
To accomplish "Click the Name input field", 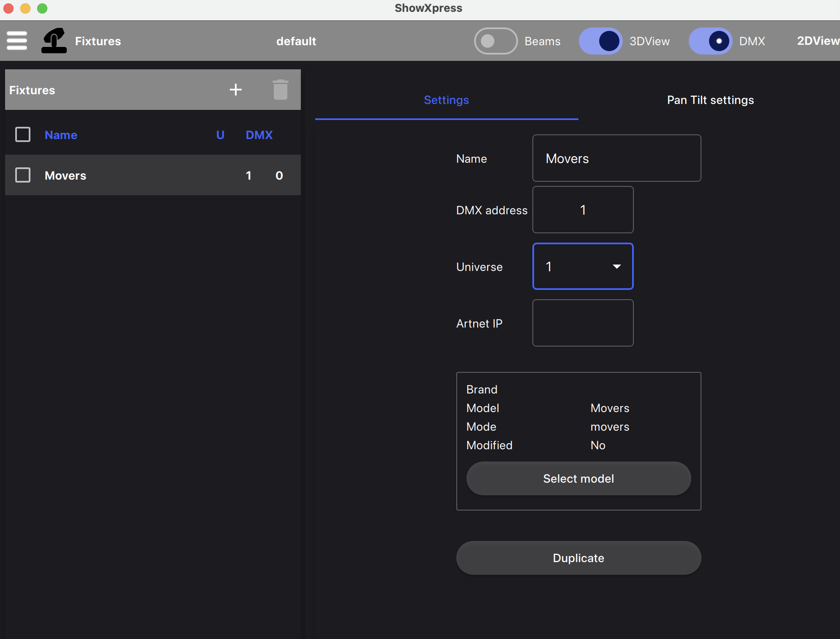I will 616,158.
